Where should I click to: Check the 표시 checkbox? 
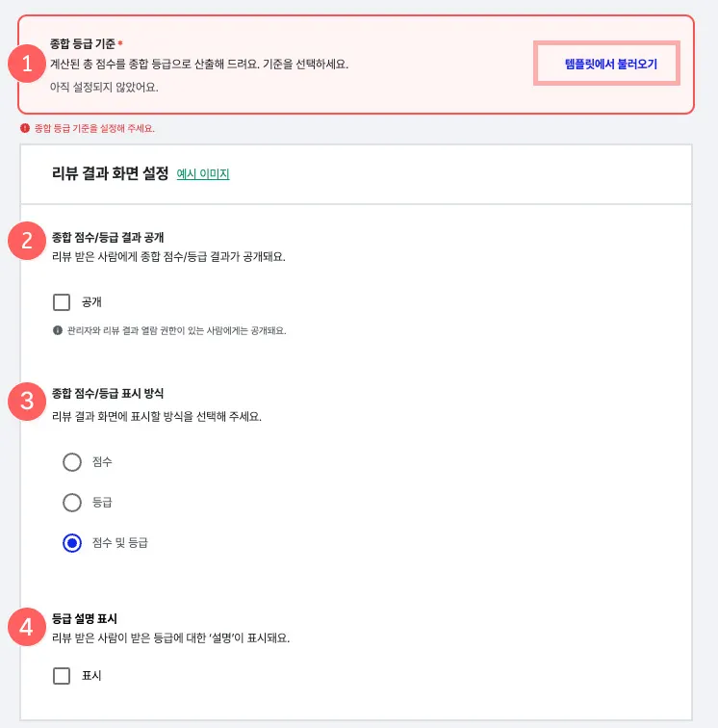click(x=62, y=676)
